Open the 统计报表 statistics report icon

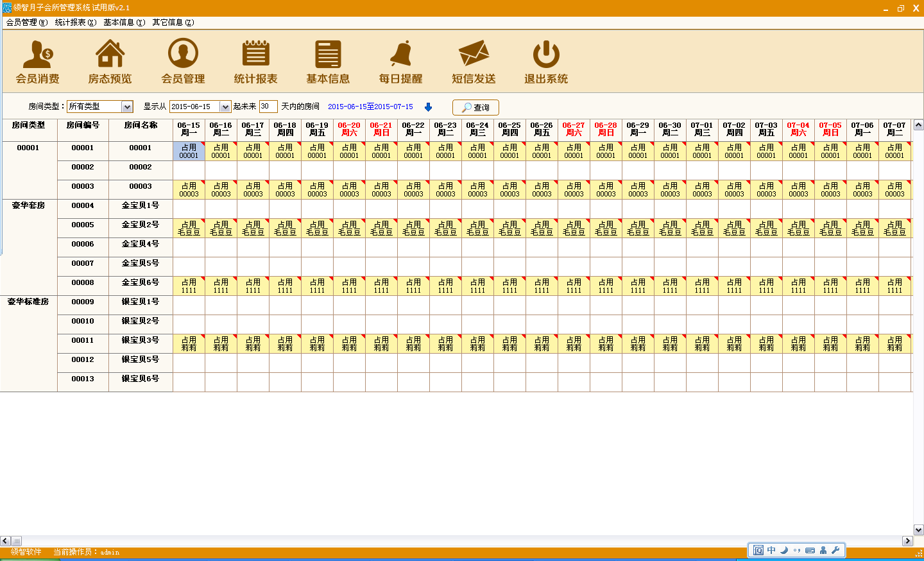[255, 62]
